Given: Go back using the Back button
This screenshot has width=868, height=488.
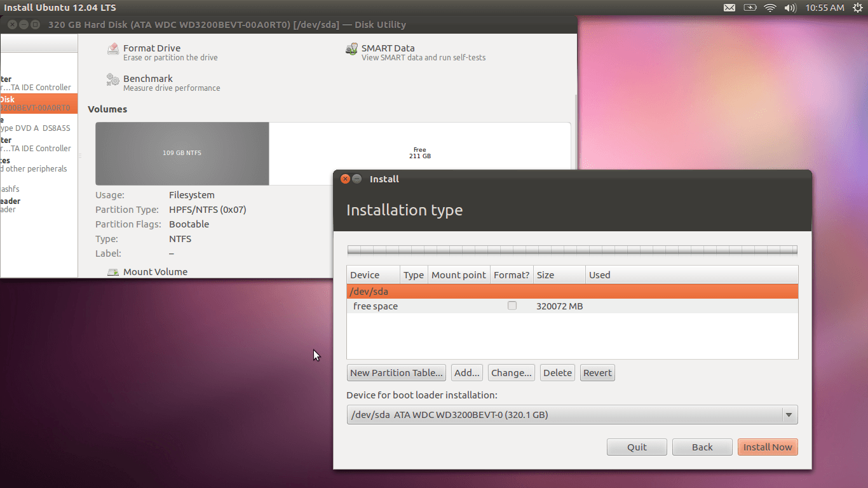Looking at the screenshot, I should click(x=702, y=447).
